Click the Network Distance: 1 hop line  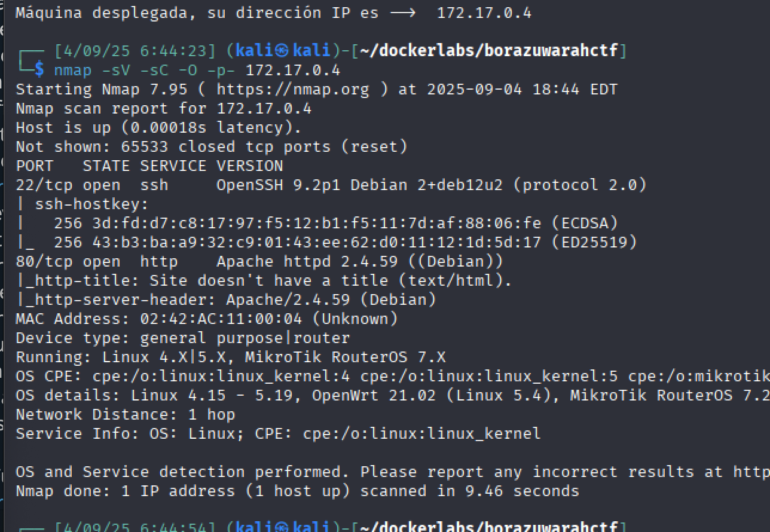pyautogui.click(x=125, y=415)
